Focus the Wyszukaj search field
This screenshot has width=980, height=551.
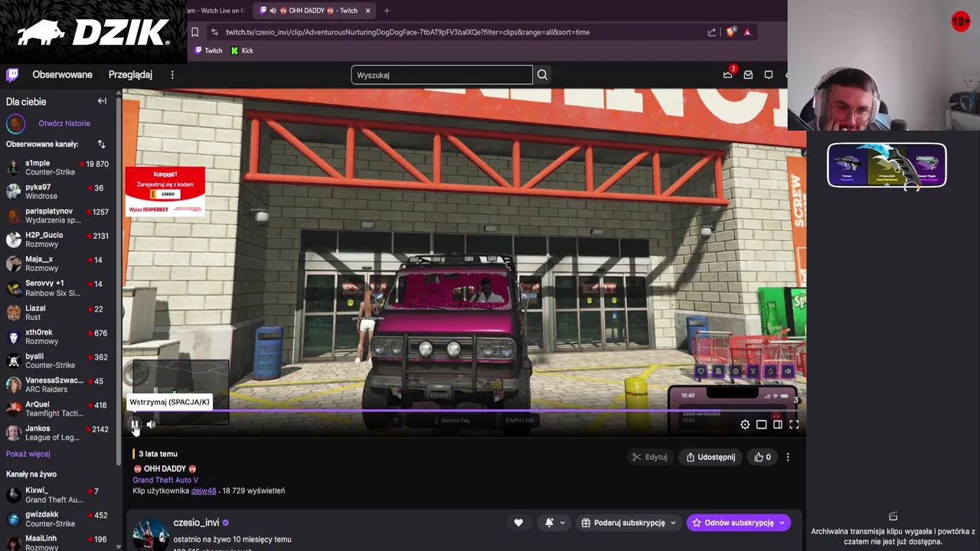[442, 75]
